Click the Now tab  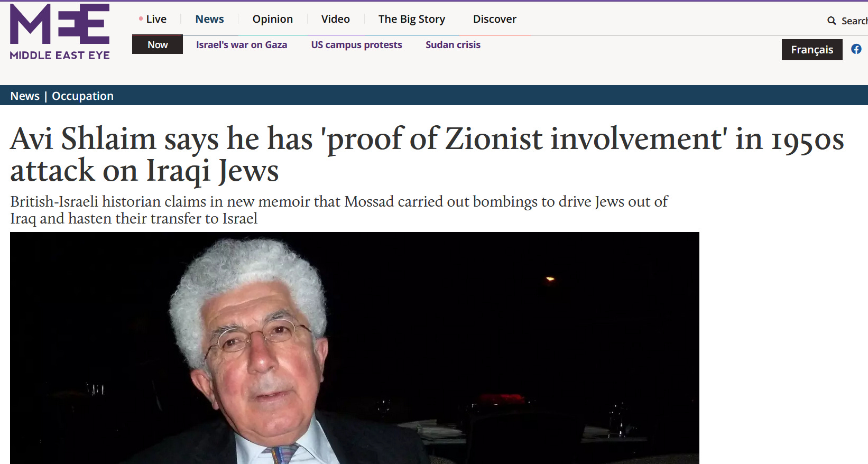(x=158, y=44)
